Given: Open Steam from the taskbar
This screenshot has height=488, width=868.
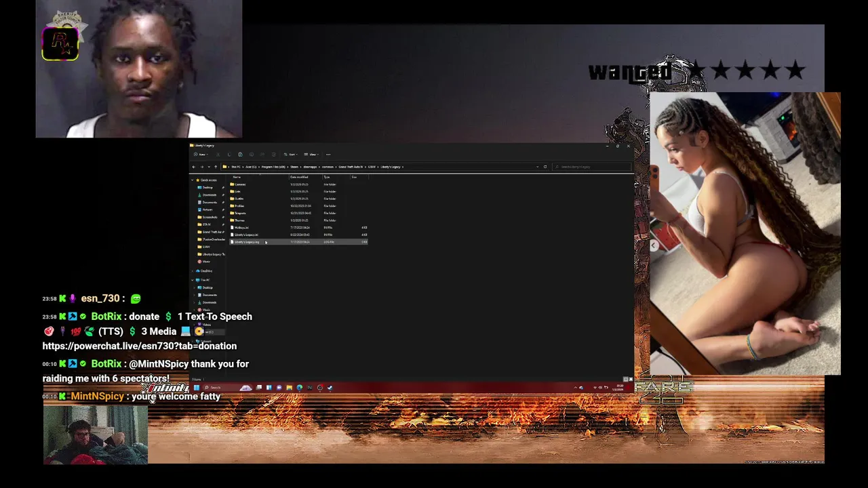Looking at the screenshot, I should [x=330, y=388].
